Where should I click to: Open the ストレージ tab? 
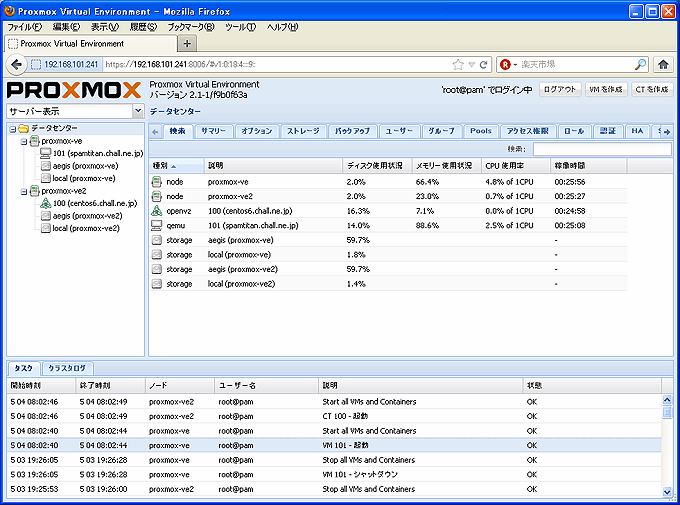303,131
